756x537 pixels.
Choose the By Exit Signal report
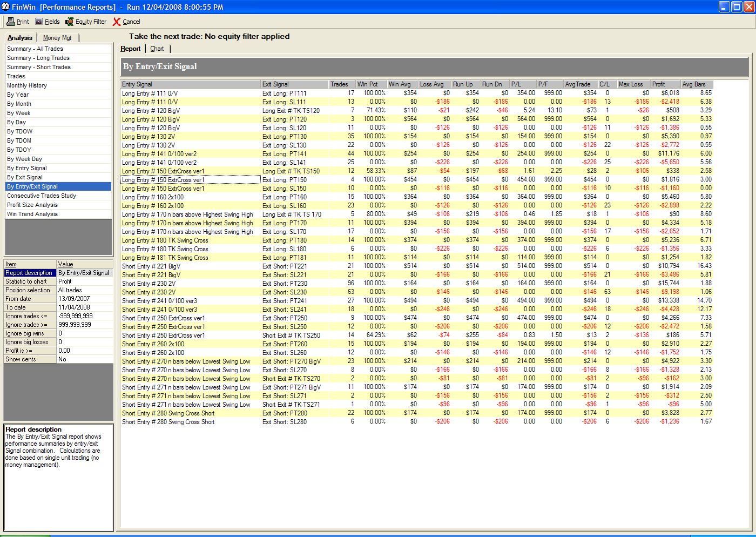[25, 177]
